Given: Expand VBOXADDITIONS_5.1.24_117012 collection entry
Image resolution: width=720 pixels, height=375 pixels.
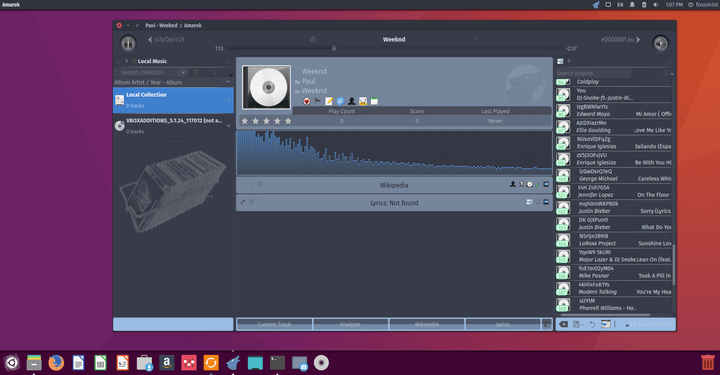Looking at the screenshot, I should (x=229, y=126).
